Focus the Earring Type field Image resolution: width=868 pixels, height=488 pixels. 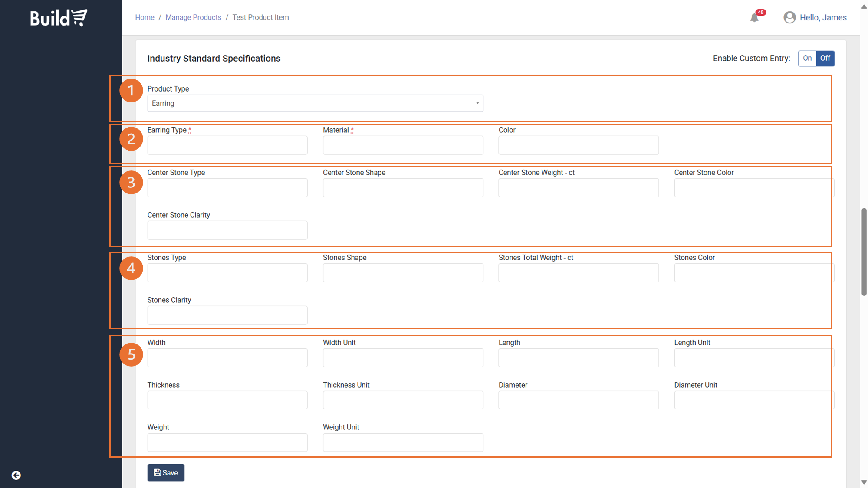pyautogui.click(x=227, y=145)
